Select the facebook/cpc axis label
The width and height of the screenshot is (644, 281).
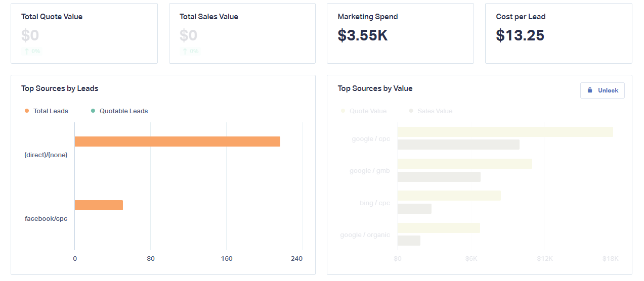(x=46, y=219)
